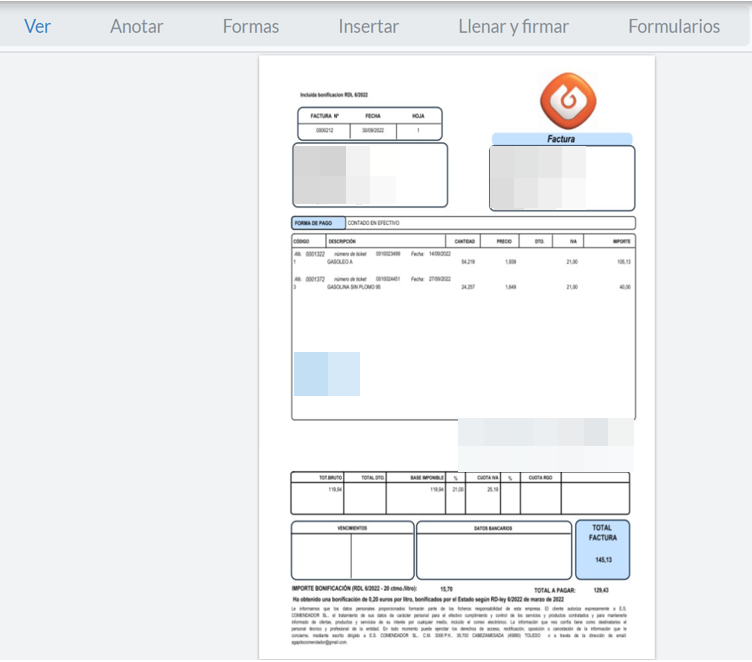Click the "IMPORTE" column header

[x=622, y=241]
